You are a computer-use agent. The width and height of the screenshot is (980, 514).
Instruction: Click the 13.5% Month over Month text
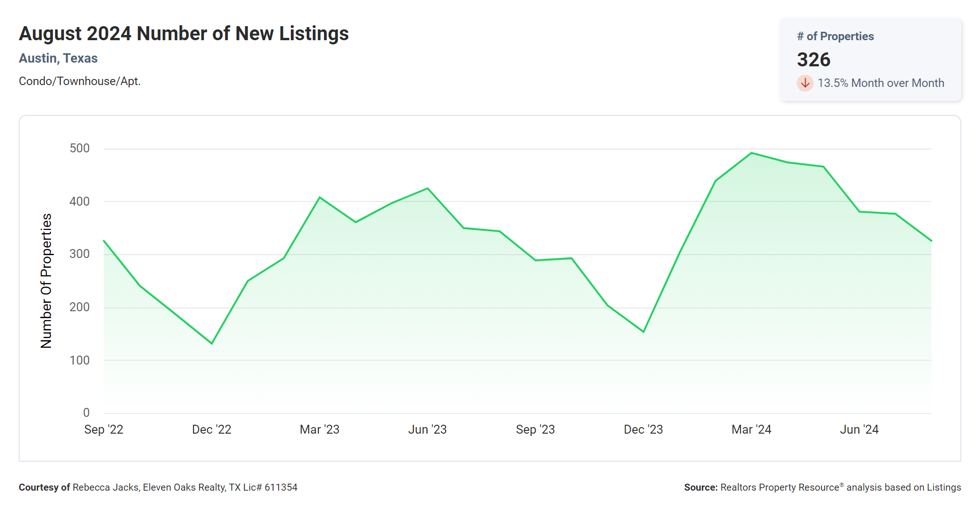[880, 83]
